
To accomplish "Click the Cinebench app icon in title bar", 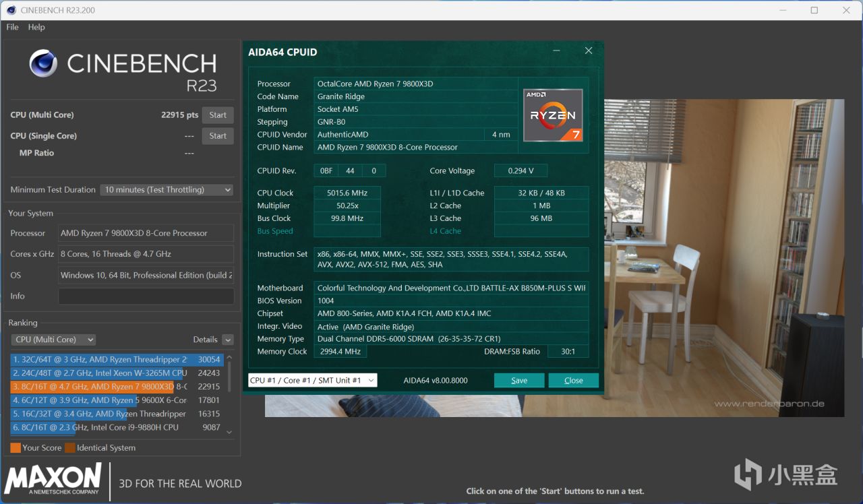I will tap(10, 10).
